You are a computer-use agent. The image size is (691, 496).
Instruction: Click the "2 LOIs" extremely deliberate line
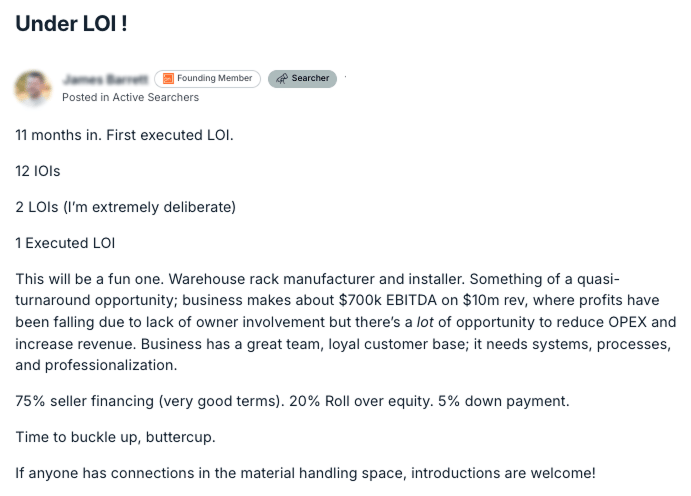pyautogui.click(x=126, y=207)
